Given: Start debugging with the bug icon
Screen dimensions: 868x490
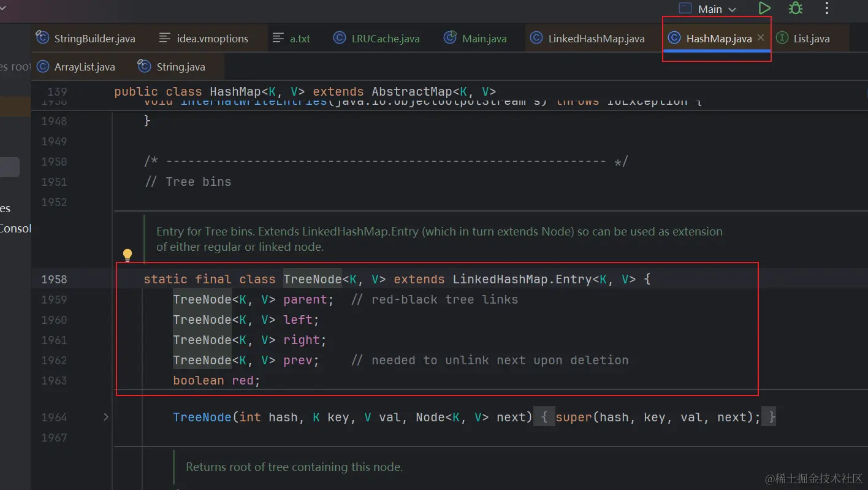Looking at the screenshot, I should [x=796, y=9].
